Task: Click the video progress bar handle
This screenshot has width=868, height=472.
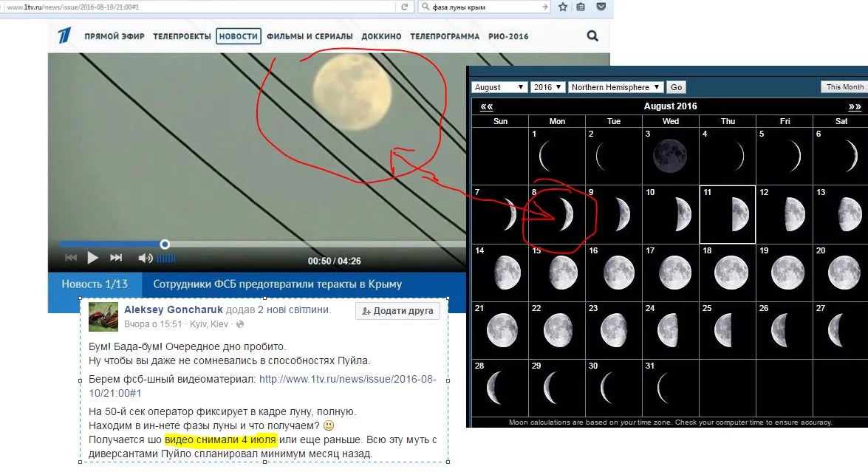Action: coord(165,244)
